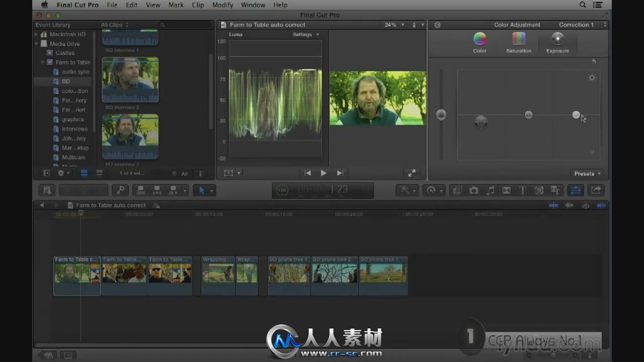This screenshot has width=644, height=362.
Task: Switch browser to filmstrip view
Action: pyautogui.click(x=84, y=173)
